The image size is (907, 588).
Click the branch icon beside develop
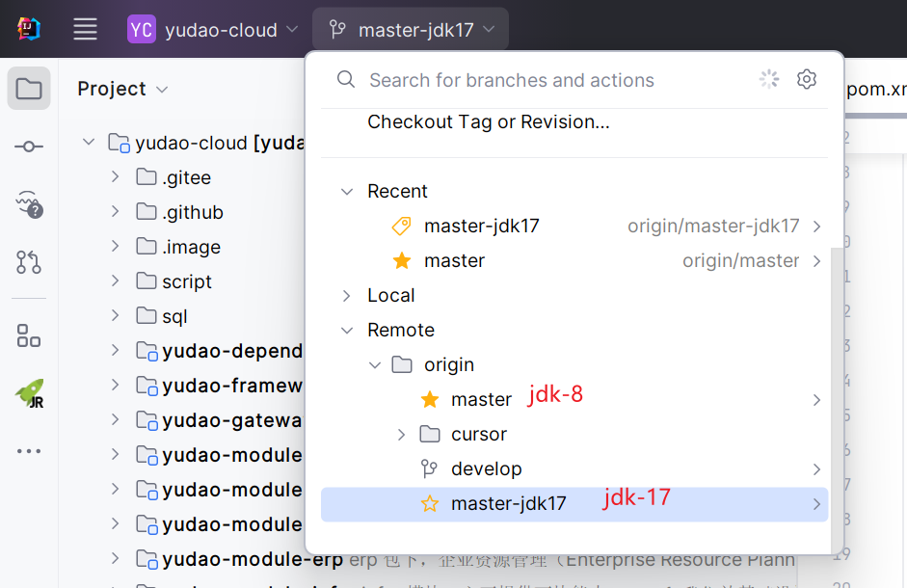coord(429,468)
